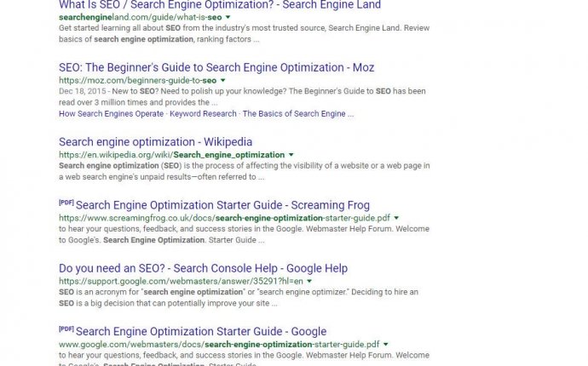Image resolution: width=588 pixels, height=366 pixels.
Task: Expand the arrow beside searchengineland.com URL
Action: click(228, 17)
